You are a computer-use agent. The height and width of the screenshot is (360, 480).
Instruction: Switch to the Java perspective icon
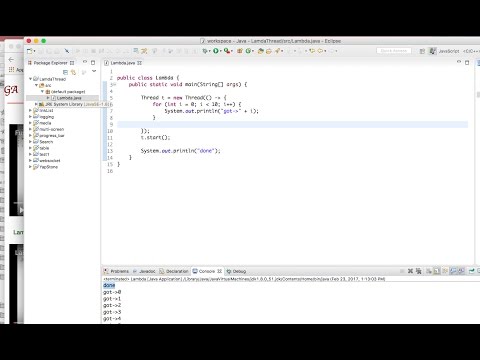tap(433, 51)
